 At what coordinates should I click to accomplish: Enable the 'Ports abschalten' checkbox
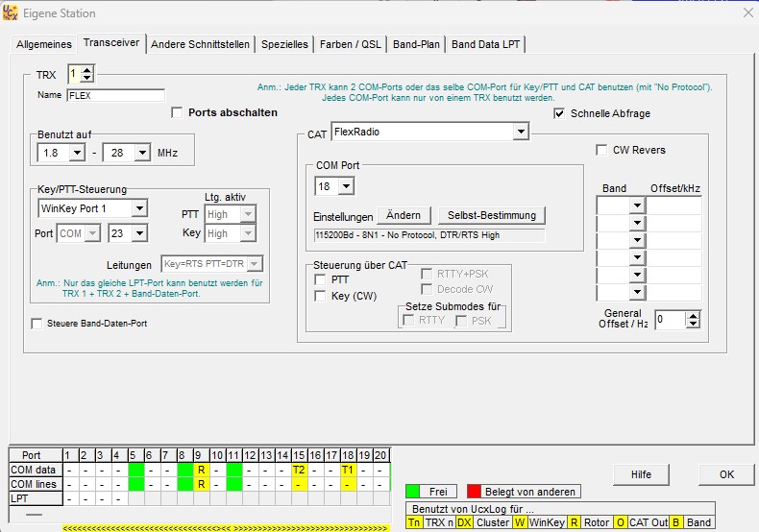(177, 112)
